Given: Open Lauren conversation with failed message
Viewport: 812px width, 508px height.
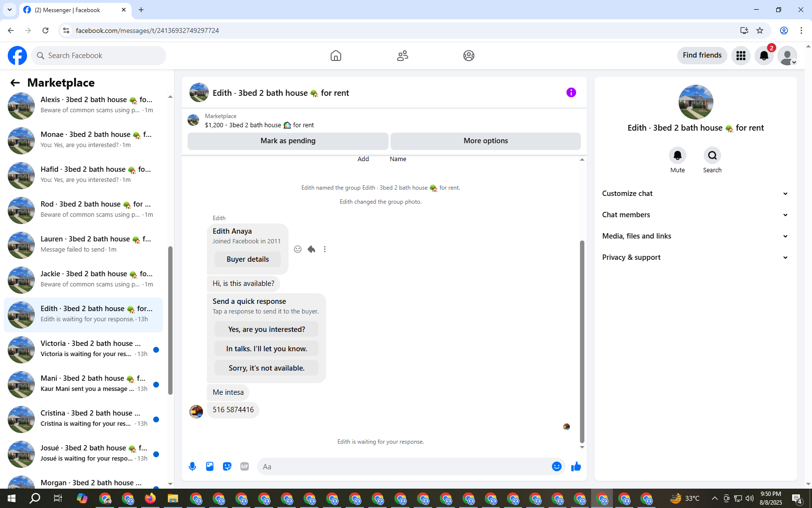Looking at the screenshot, I should (83, 244).
